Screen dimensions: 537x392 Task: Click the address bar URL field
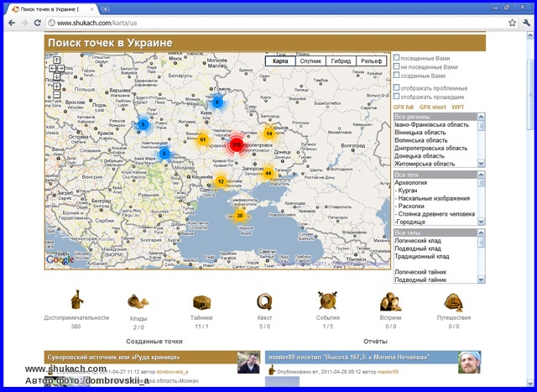pos(276,23)
